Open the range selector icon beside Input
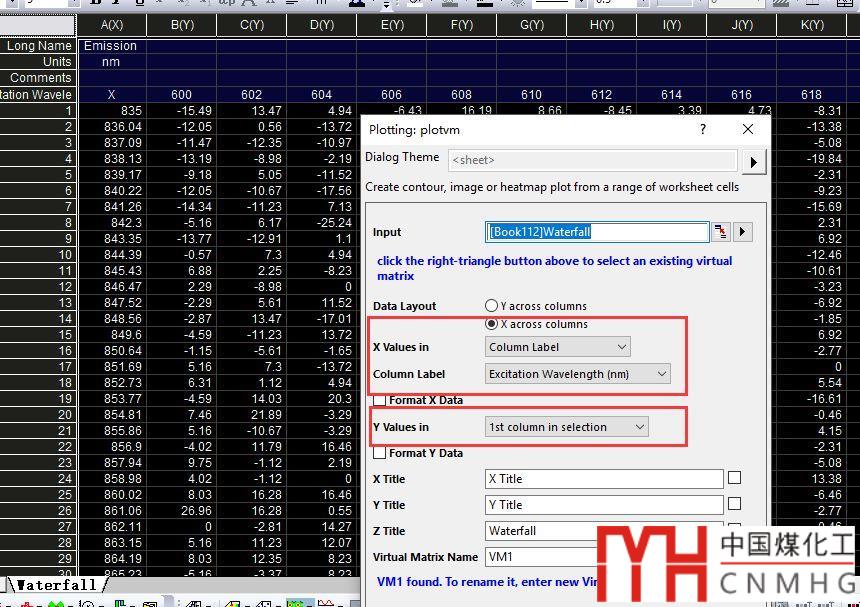This screenshot has width=860, height=607. coord(720,232)
